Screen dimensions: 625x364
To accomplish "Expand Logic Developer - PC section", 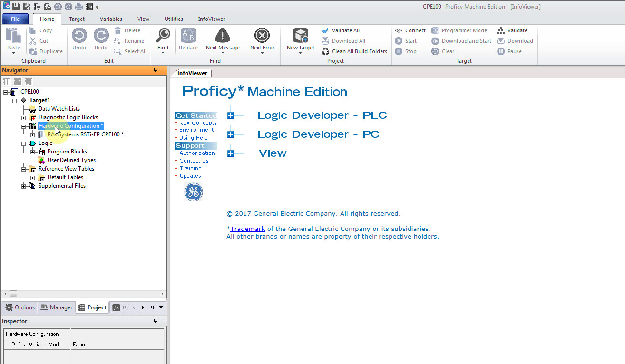I will point(231,134).
